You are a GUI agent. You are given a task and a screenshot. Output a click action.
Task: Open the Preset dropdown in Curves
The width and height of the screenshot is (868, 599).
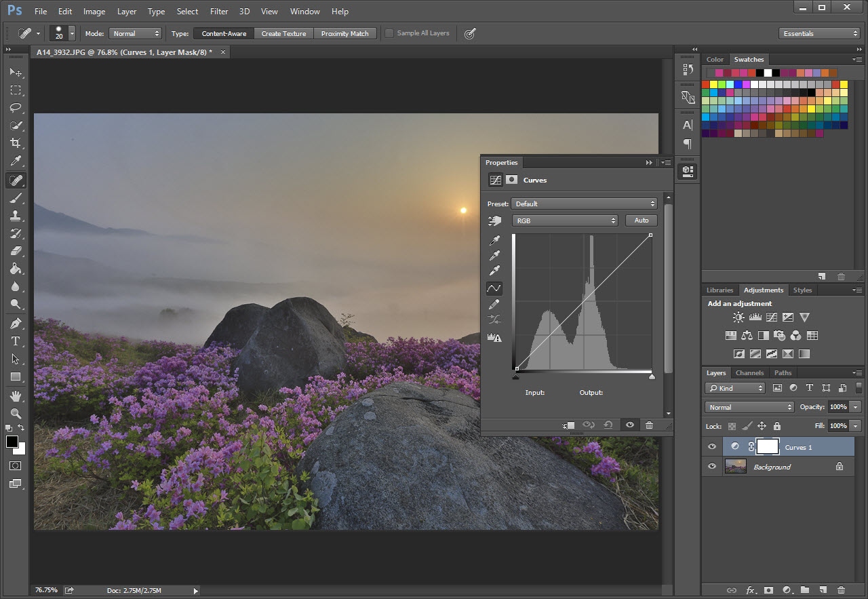pyautogui.click(x=585, y=204)
